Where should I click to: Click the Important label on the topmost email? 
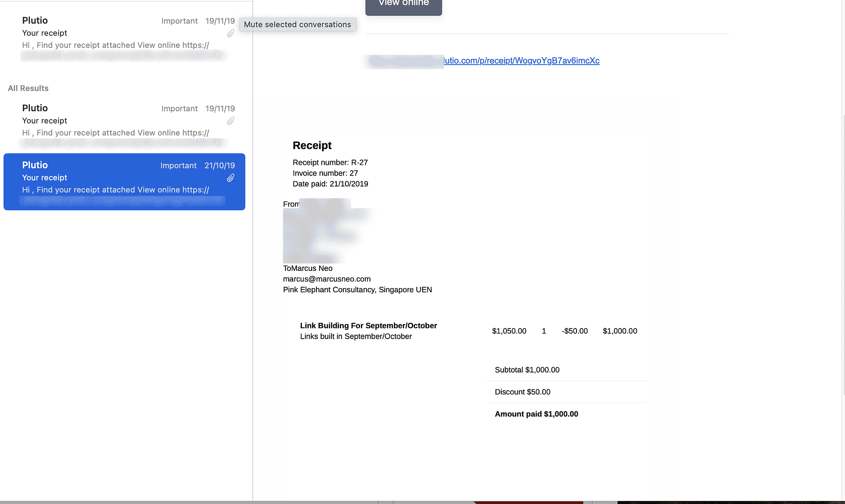tap(180, 21)
